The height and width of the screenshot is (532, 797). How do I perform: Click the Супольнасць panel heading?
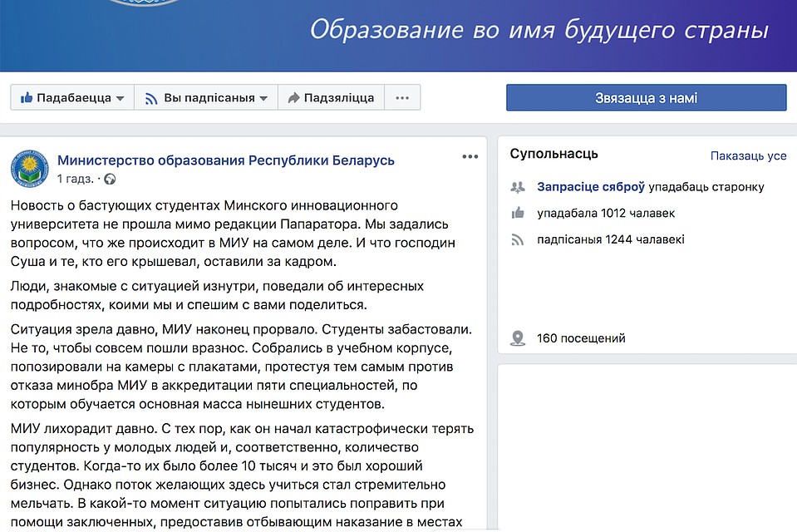tap(554, 154)
